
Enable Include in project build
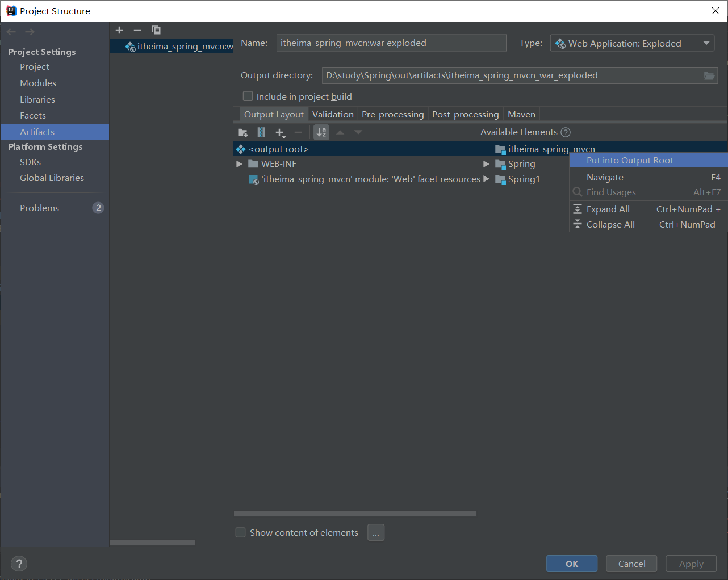pos(248,96)
